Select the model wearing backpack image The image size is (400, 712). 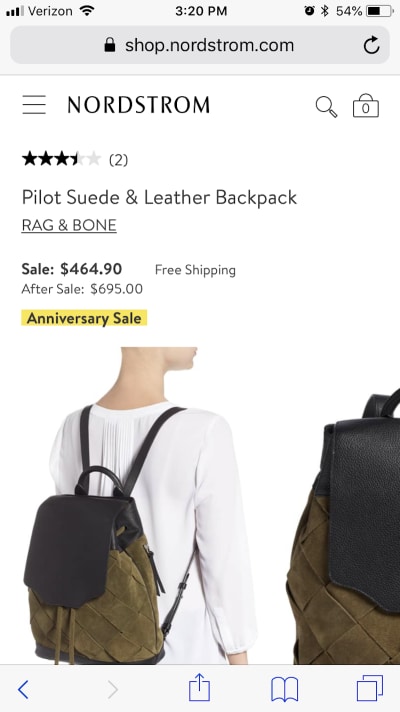tap(141, 505)
